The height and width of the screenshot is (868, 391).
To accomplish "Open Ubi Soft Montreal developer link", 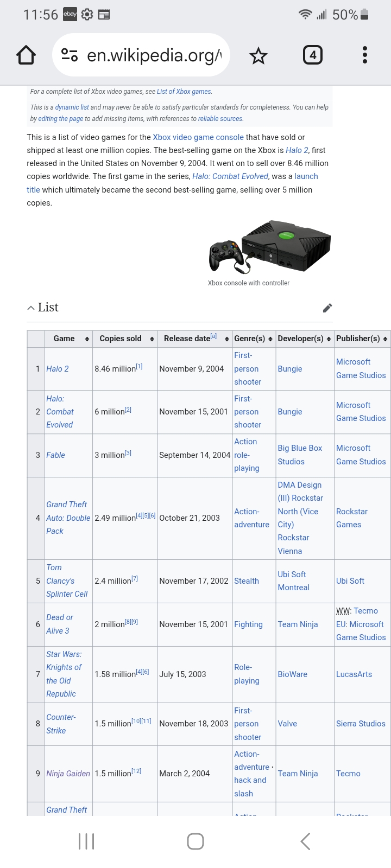I will pos(294,581).
